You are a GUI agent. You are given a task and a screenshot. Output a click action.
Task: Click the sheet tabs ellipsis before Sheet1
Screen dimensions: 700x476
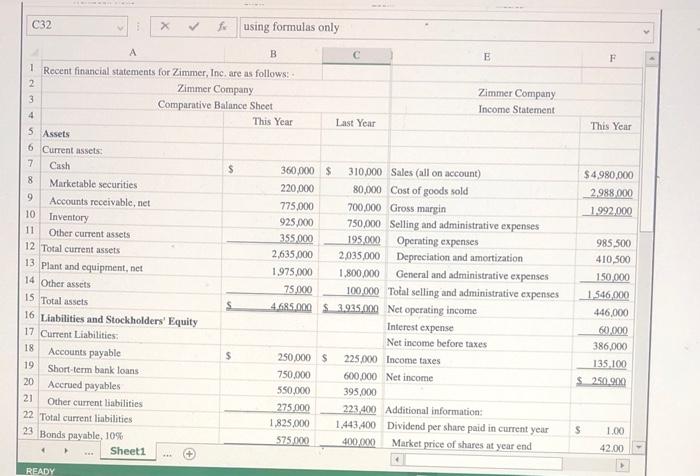(x=89, y=453)
